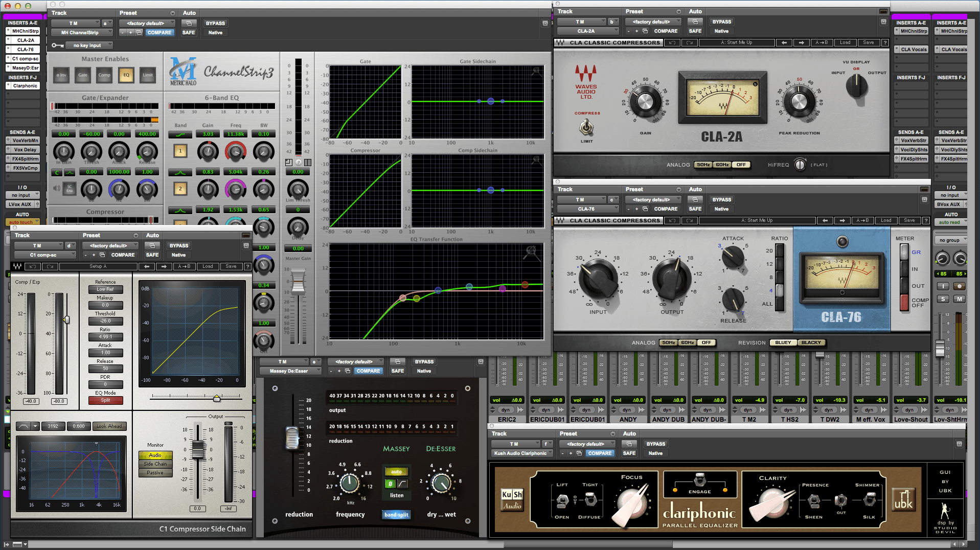Click the Comp master enable icon
The image size is (980, 550).
[x=104, y=75]
